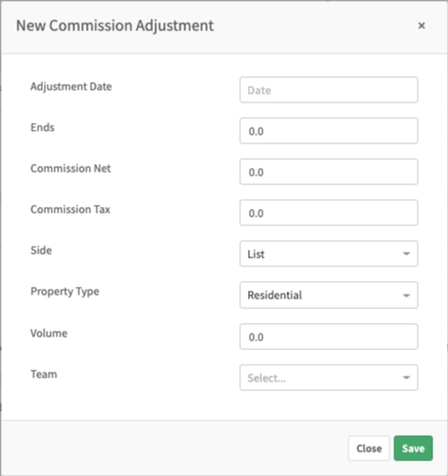Click the Team dropdown caret arrow
The height and width of the screenshot is (476, 448).
pos(406,377)
